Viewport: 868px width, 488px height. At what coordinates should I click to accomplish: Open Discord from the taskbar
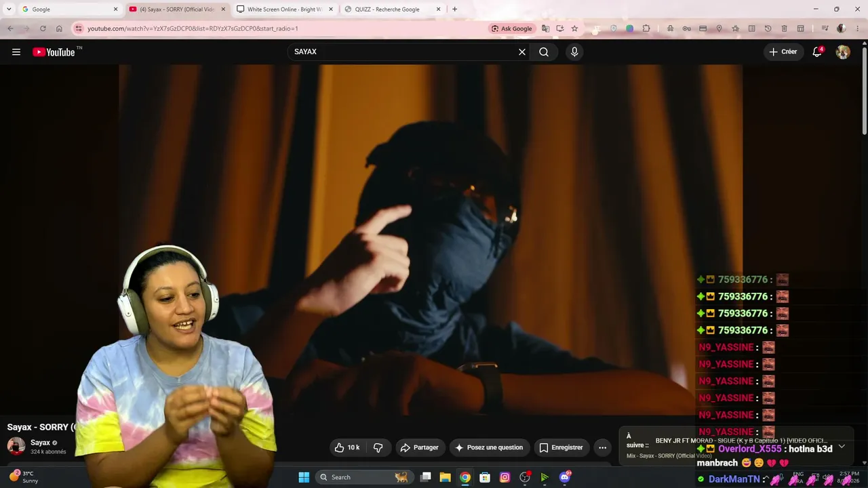(x=565, y=477)
